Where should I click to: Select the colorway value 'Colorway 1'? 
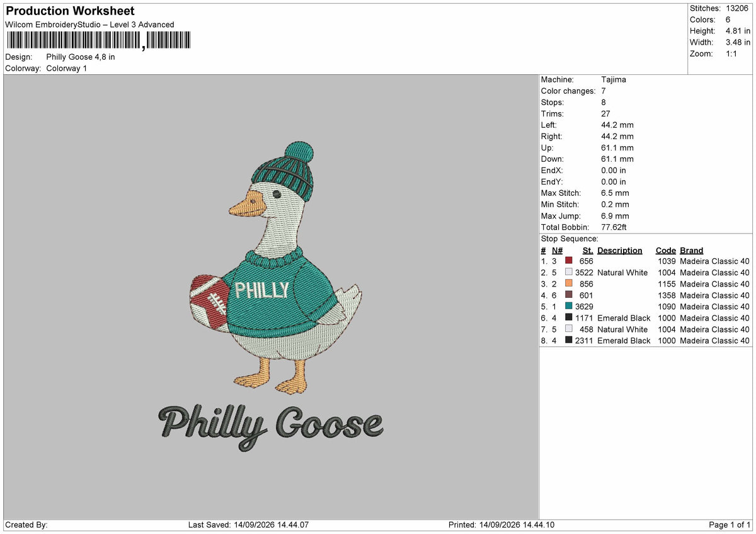tap(67, 68)
